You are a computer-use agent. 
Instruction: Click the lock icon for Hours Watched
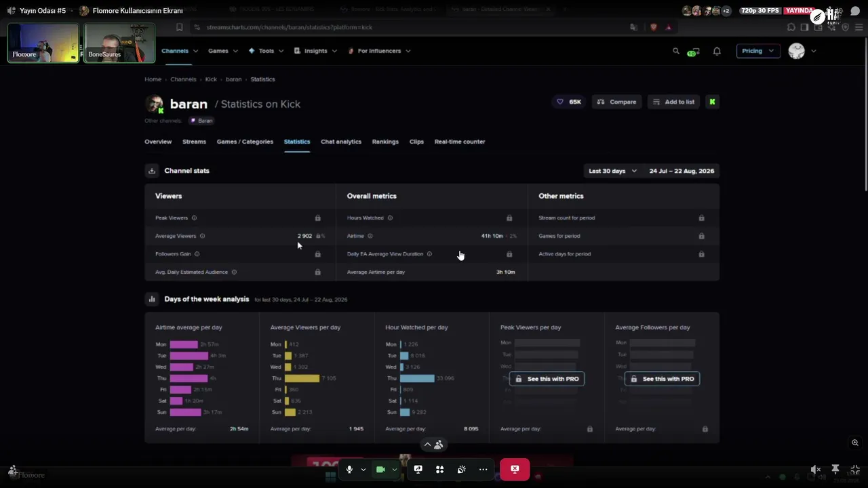point(509,218)
